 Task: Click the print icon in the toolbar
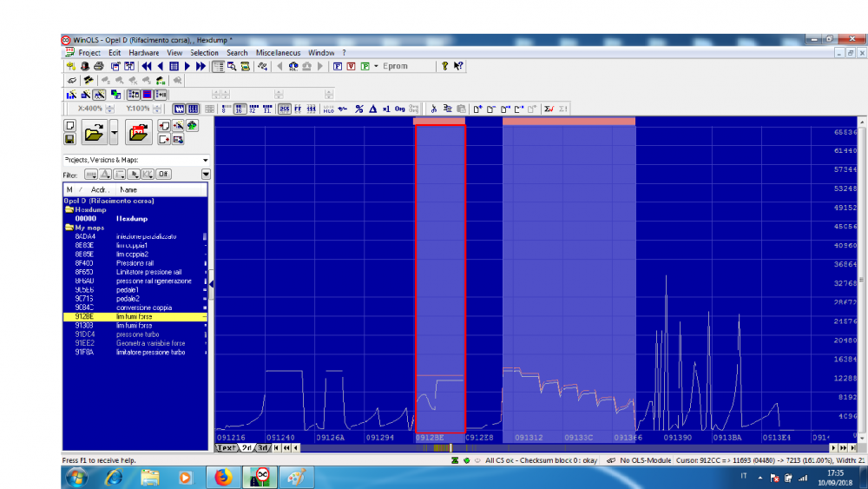pyautogui.click(x=99, y=66)
